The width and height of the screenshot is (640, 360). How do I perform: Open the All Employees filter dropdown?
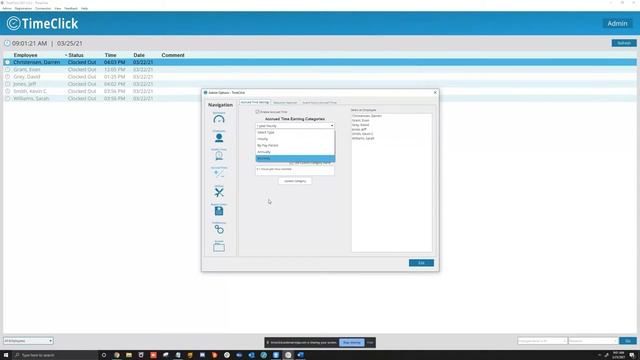point(28,341)
